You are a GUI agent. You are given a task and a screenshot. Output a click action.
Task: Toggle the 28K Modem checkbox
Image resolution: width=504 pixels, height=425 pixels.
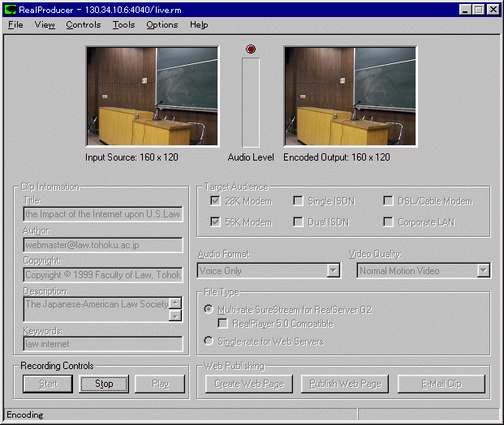(215, 201)
